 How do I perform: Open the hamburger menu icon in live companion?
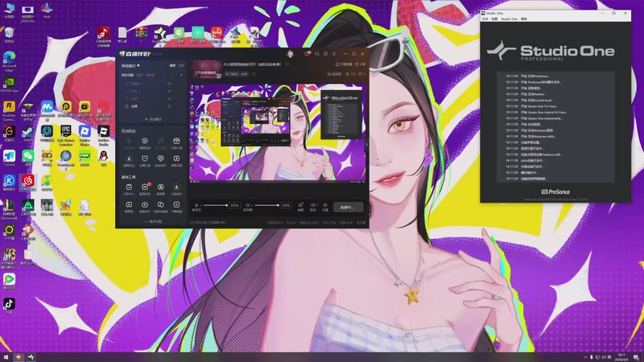334,54
